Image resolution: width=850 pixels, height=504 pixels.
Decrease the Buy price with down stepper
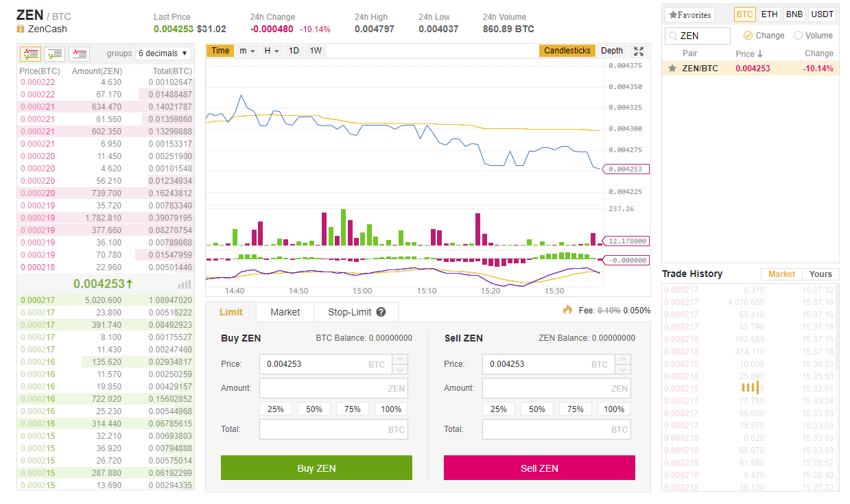click(400, 369)
